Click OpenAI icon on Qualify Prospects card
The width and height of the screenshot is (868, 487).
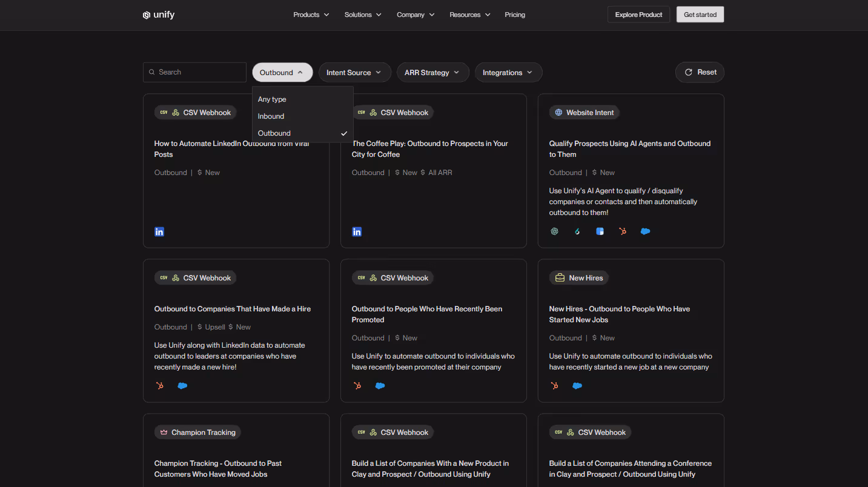pos(554,231)
